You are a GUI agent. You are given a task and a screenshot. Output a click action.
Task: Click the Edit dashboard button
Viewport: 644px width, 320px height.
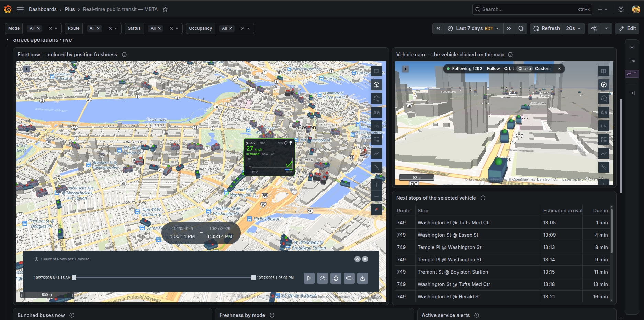pyautogui.click(x=627, y=28)
